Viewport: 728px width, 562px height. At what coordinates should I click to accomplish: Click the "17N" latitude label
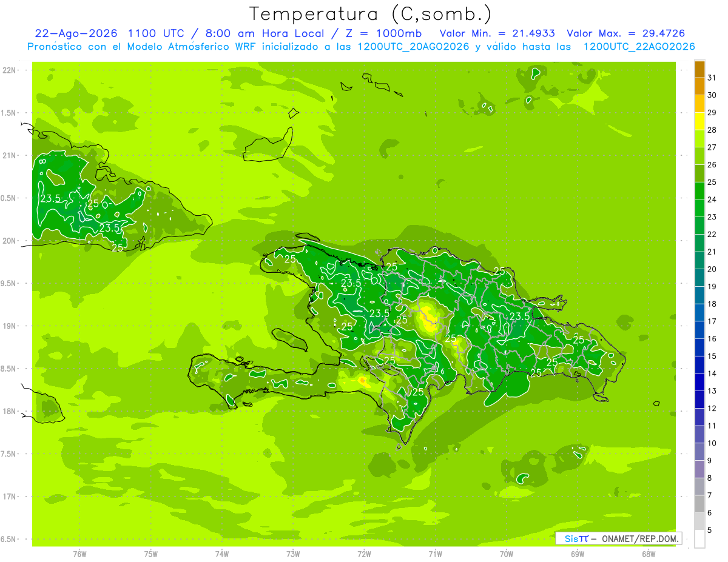pos(9,497)
